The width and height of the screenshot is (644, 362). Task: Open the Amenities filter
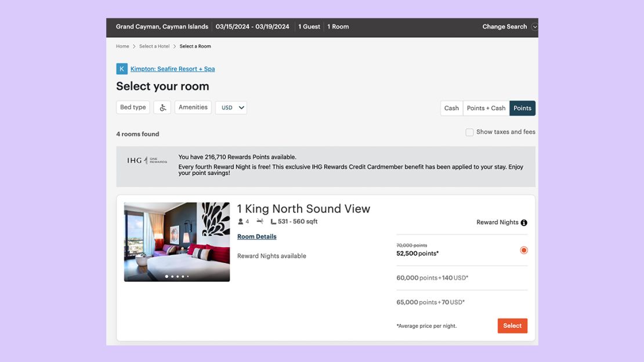(193, 107)
